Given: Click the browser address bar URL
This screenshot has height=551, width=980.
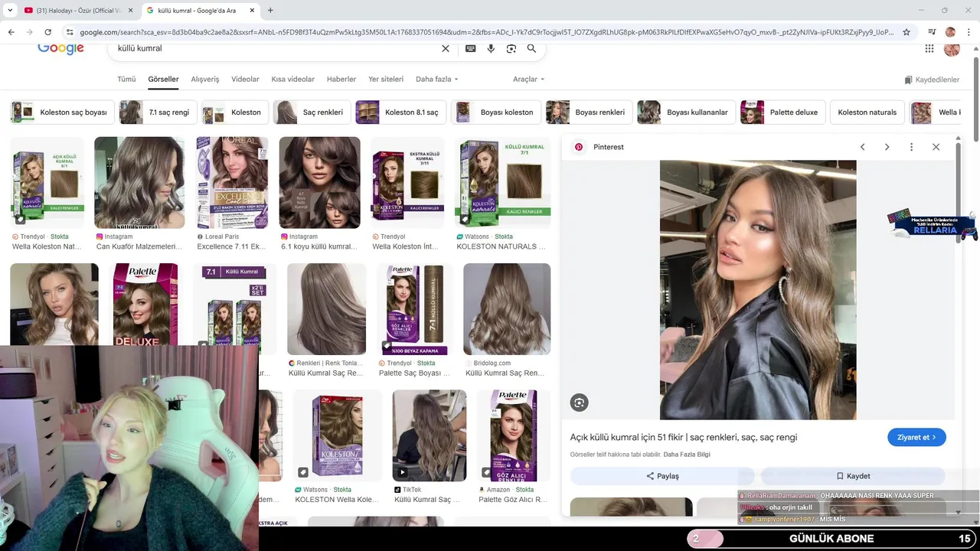Looking at the screenshot, I should (x=486, y=32).
